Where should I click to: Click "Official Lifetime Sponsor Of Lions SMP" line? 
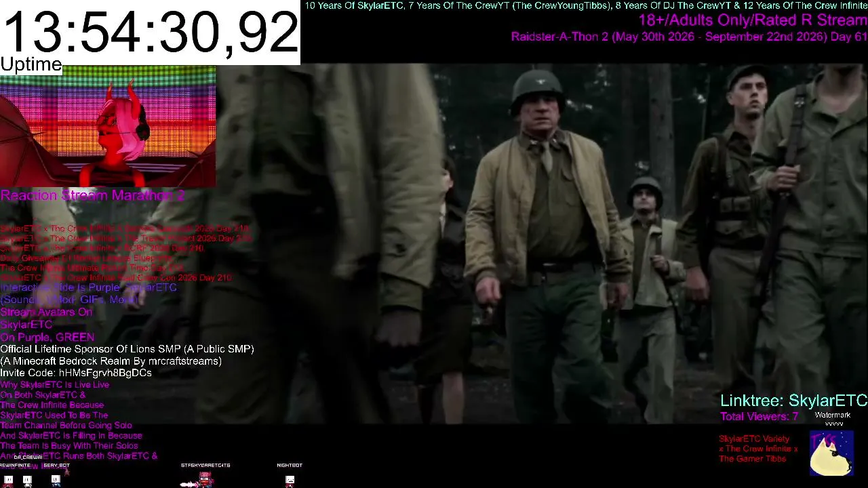127,349
